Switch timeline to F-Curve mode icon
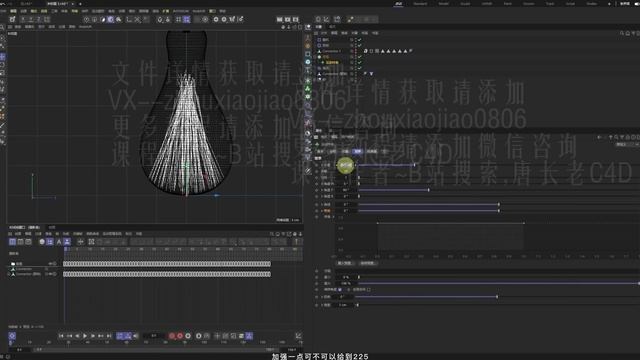The width and height of the screenshot is (640, 360). click(20, 242)
